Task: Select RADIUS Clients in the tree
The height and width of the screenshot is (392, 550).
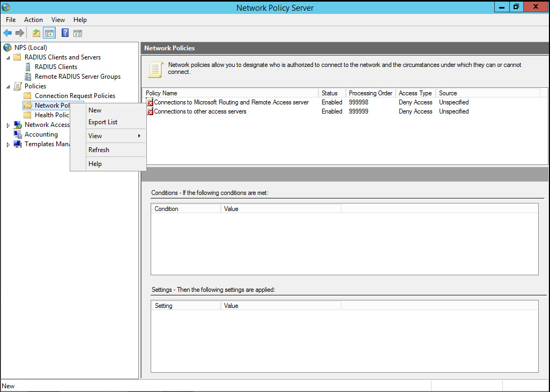Action: tap(56, 67)
